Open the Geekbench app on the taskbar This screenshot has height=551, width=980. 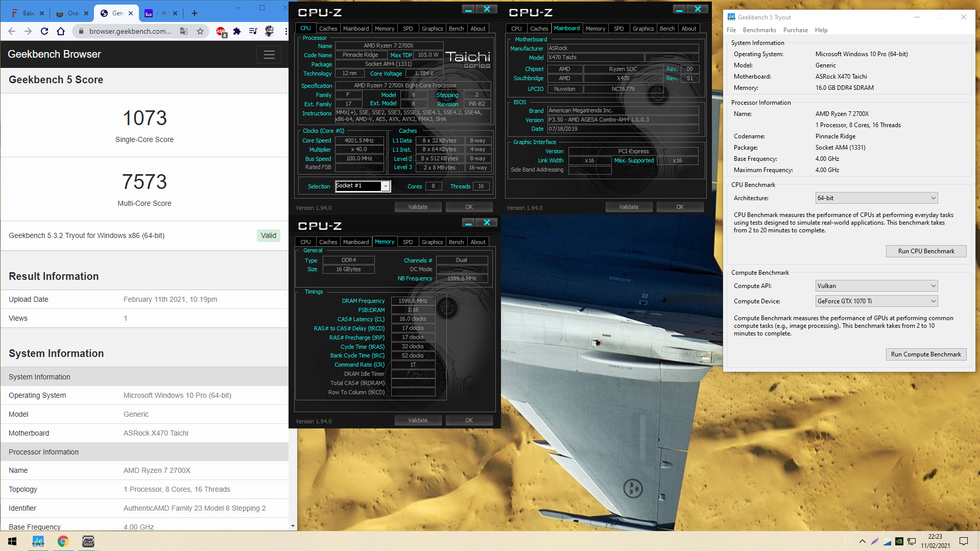pyautogui.click(x=38, y=541)
